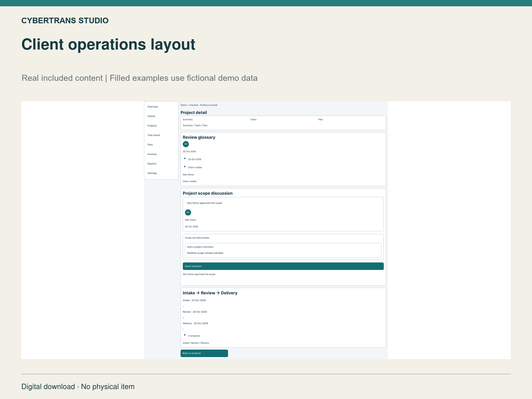Click the Delivery · 20 Oct 2026 step
Viewport: 532px width, 399px height.
pos(195,323)
